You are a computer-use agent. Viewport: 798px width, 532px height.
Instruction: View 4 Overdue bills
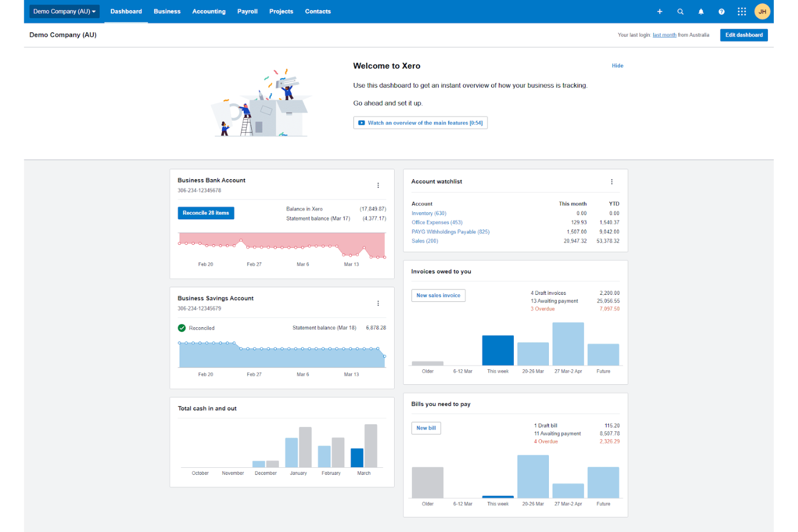(x=546, y=441)
